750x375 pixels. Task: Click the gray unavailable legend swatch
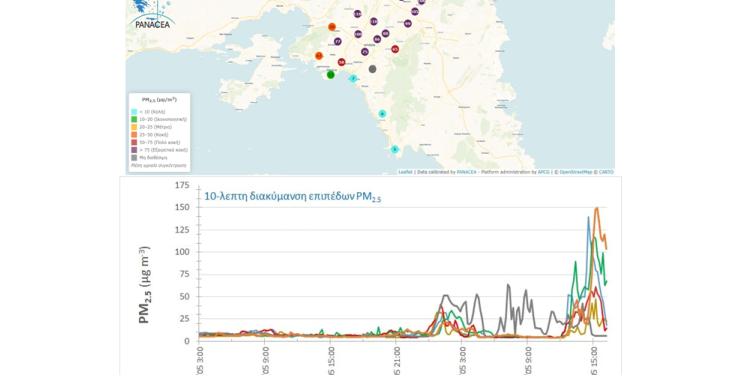pos(134,157)
